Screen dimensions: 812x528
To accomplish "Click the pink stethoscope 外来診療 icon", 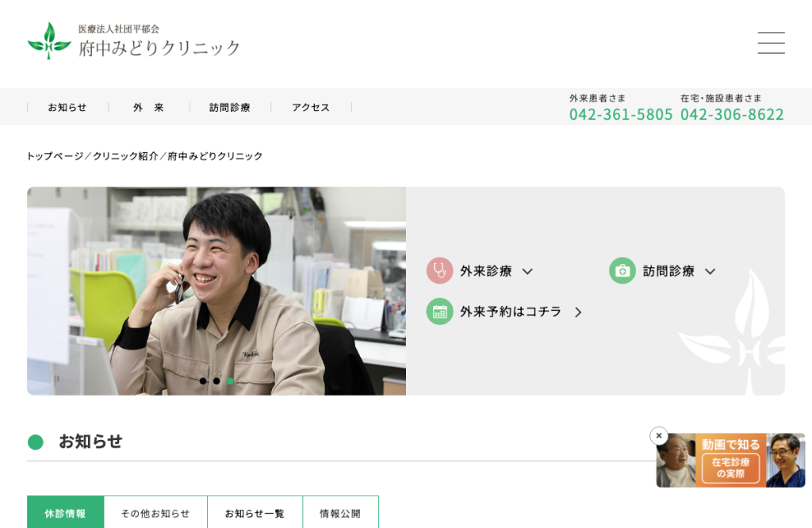I will pos(439,270).
